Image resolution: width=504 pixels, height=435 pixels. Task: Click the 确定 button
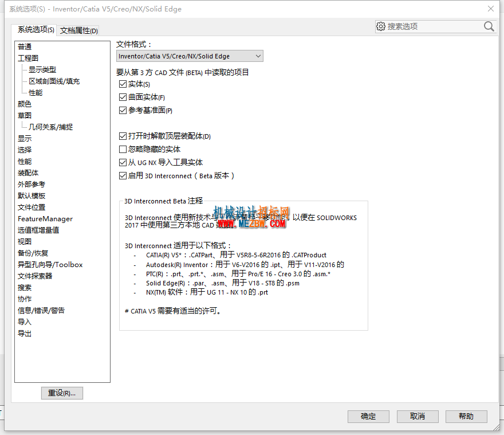click(368, 416)
